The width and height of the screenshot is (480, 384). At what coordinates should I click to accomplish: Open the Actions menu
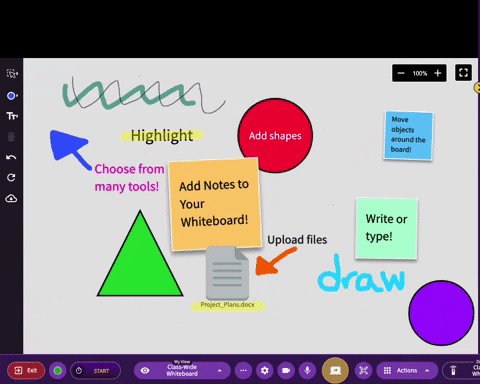(407, 370)
